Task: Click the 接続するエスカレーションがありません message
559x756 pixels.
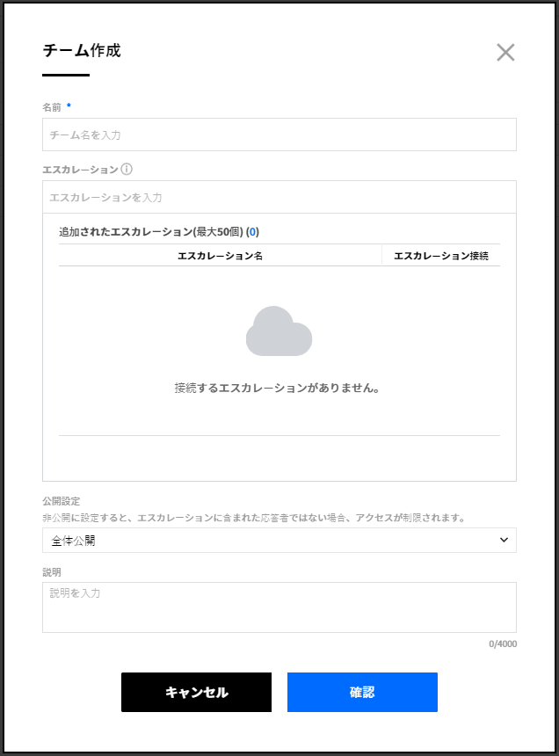Action: coord(277,388)
